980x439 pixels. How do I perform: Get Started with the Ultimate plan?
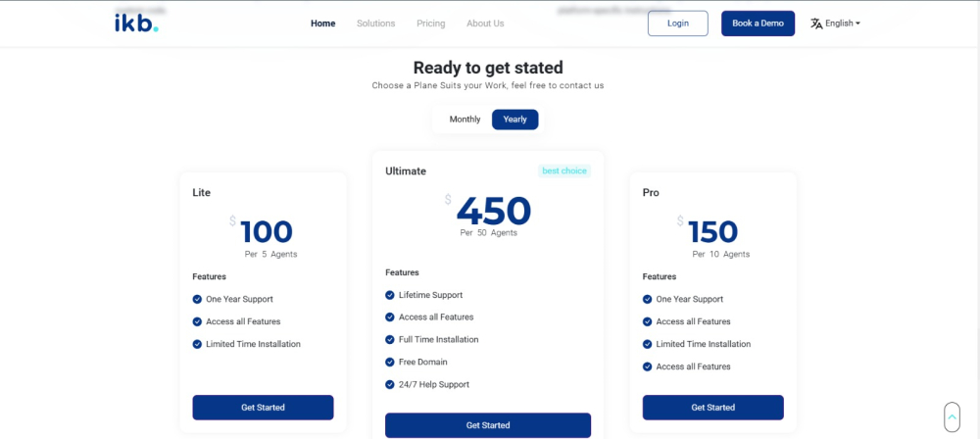[487, 425]
